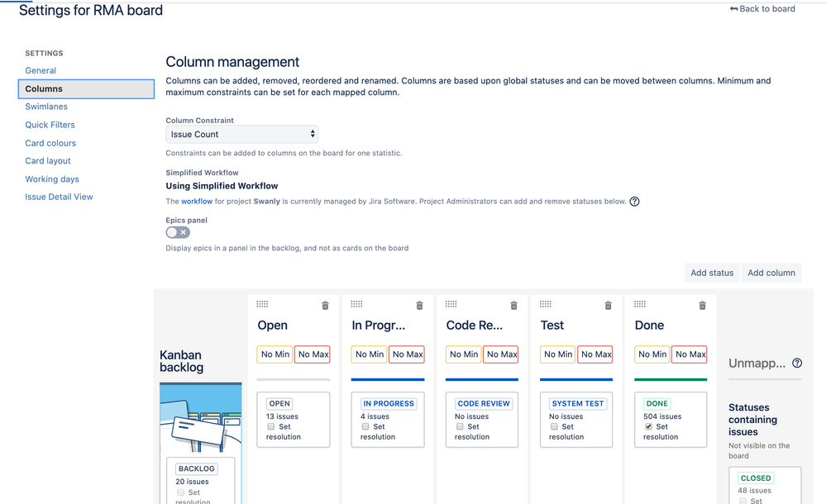Click the Add status button
This screenshot has height=504, width=826.
712,273
